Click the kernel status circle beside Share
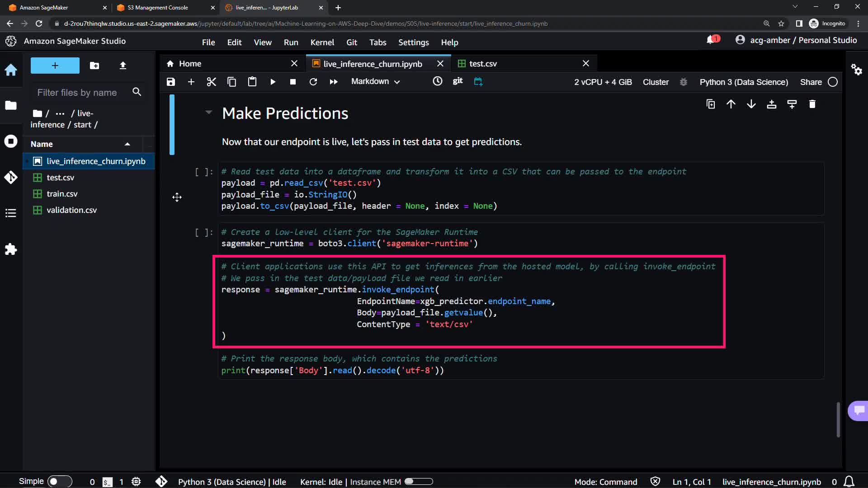This screenshot has height=488, width=868. pos(833,82)
